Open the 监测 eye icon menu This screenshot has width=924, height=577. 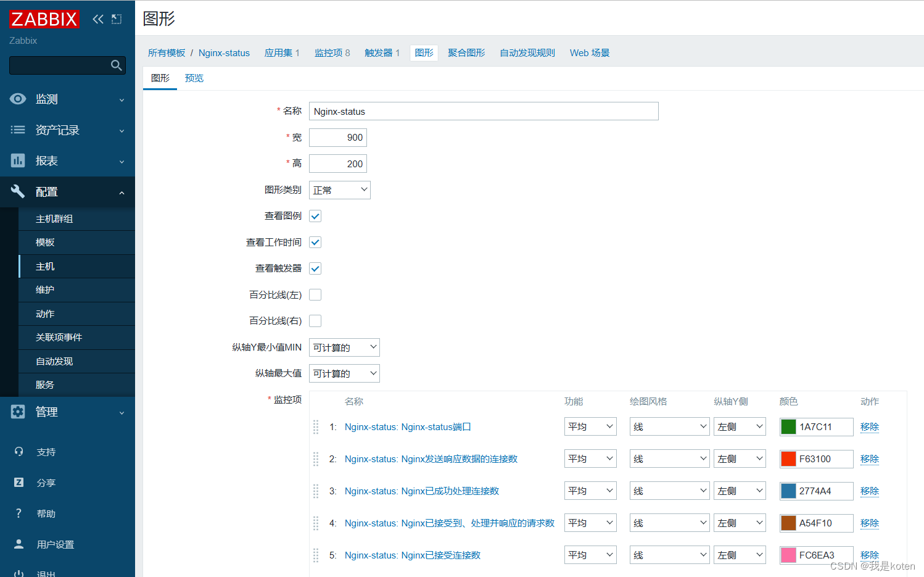[x=18, y=99]
